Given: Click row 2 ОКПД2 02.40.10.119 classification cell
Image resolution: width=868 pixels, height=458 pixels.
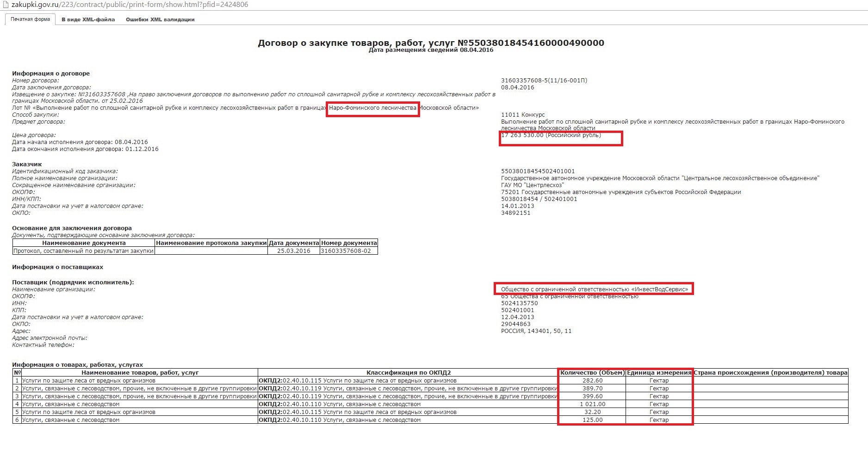Looking at the screenshot, I should point(409,388).
